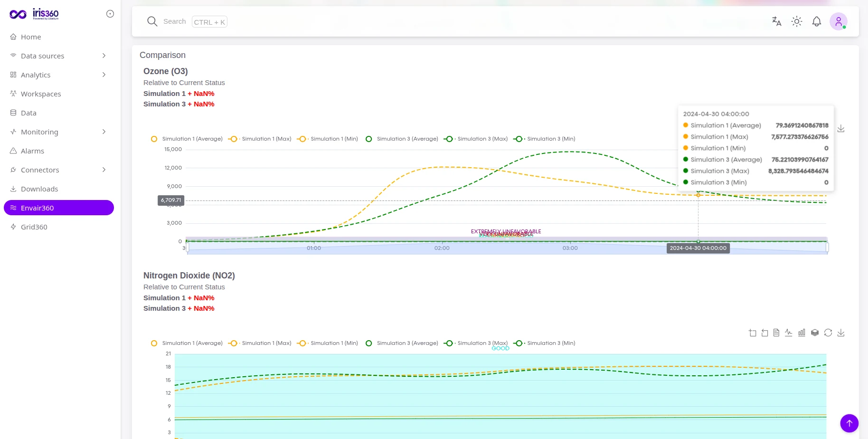Screen dimensions: 868x439
Task: Click the scroll-to-top arrow button
Action: coord(849,423)
